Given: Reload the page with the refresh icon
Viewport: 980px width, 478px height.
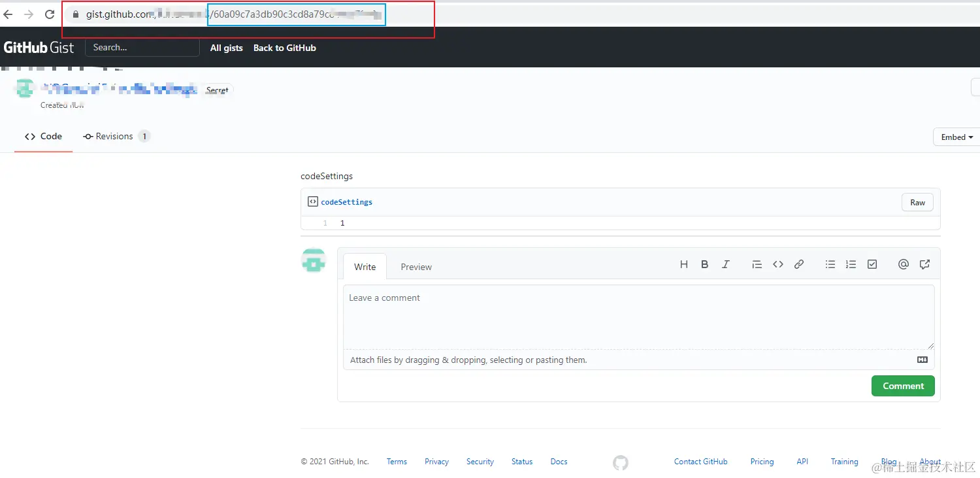Looking at the screenshot, I should (50, 14).
